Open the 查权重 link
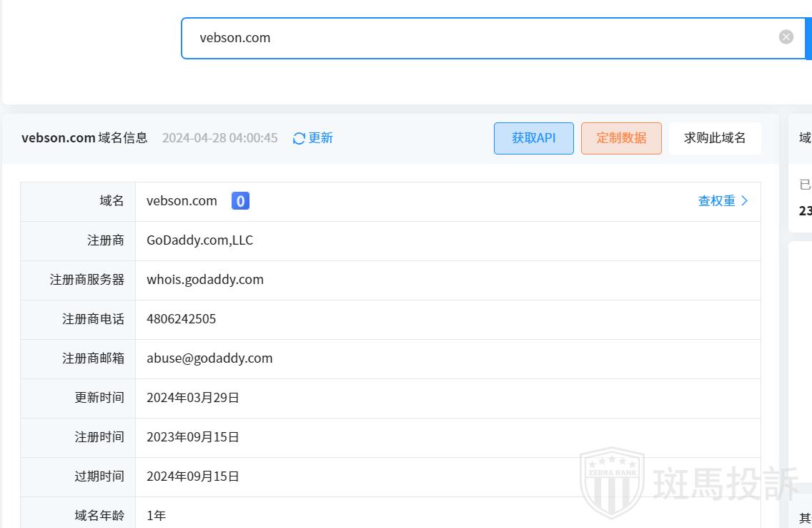Viewport: 812px width, 528px height. click(716, 201)
